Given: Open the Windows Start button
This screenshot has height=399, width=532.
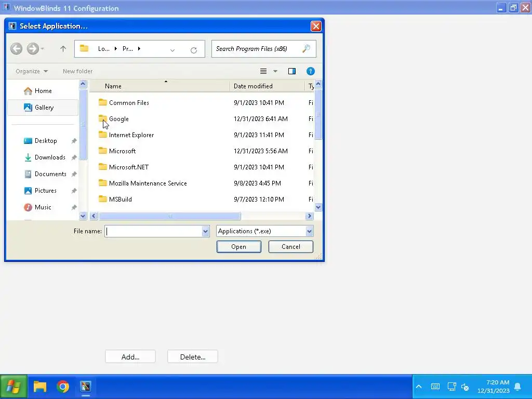Looking at the screenshot, I should 14,387.
